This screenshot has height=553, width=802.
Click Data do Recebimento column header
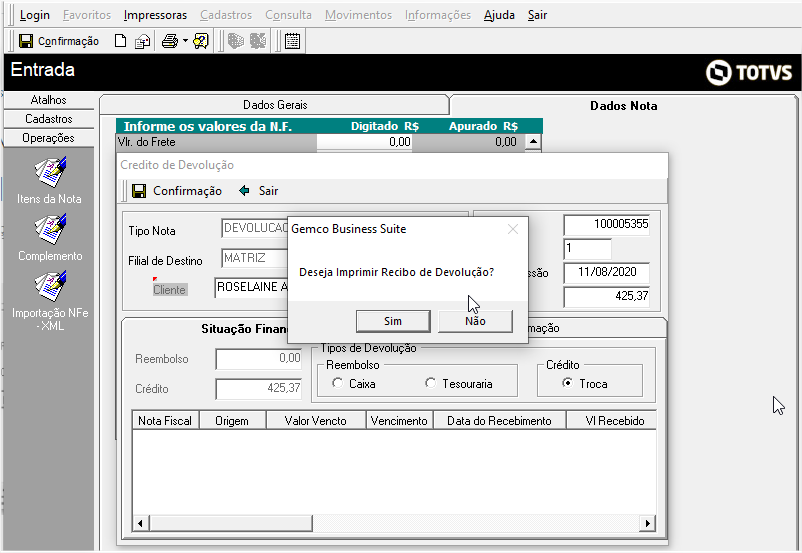coord(499,421)
